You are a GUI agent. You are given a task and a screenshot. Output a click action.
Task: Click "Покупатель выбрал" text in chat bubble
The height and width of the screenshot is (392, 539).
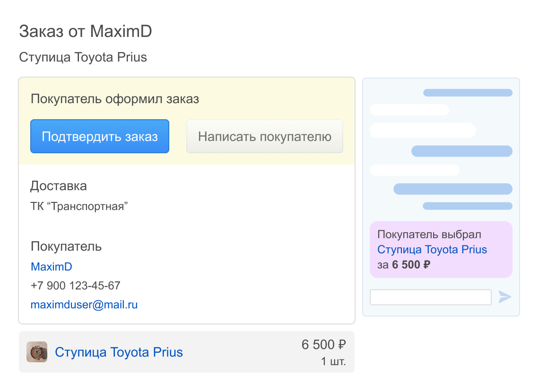tap(429, 235)
